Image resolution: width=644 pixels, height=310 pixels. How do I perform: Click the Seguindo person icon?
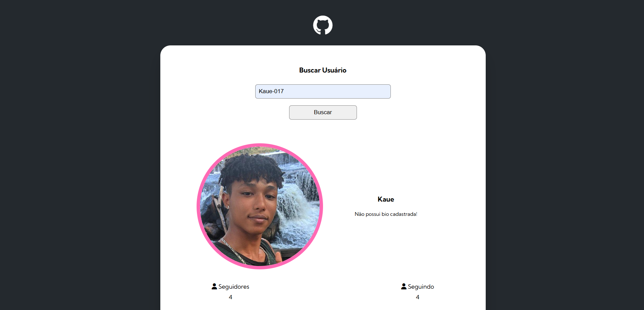coord(404,287)
